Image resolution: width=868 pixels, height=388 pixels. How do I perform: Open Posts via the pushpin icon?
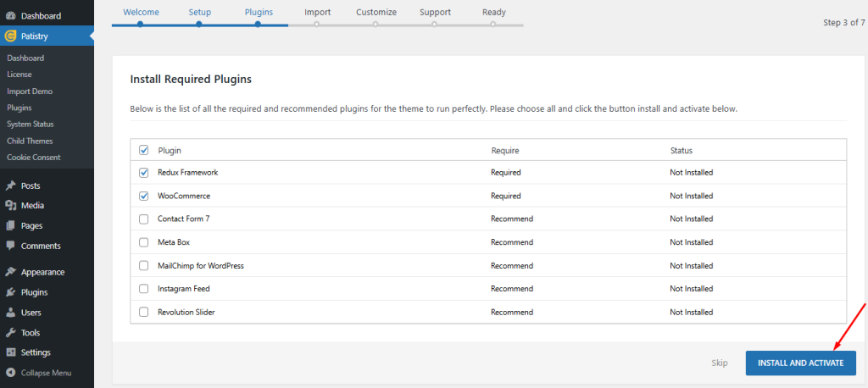(x=10, y=186)
